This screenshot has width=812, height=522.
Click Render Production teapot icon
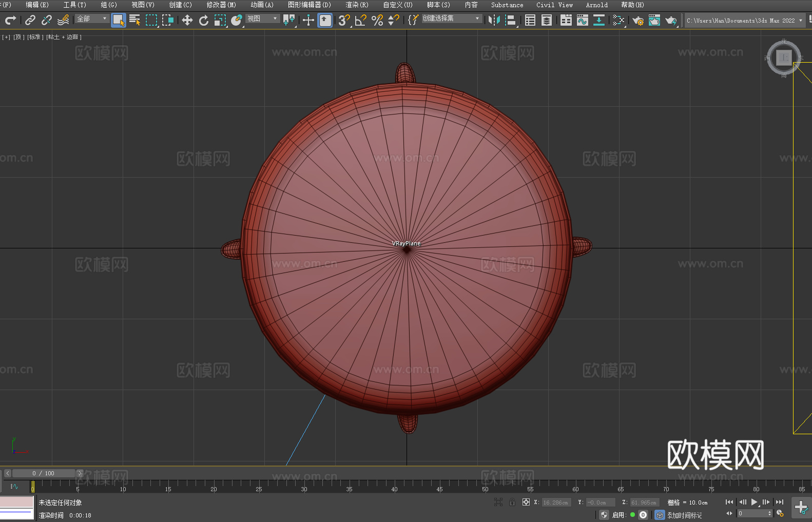coord(671,20)
